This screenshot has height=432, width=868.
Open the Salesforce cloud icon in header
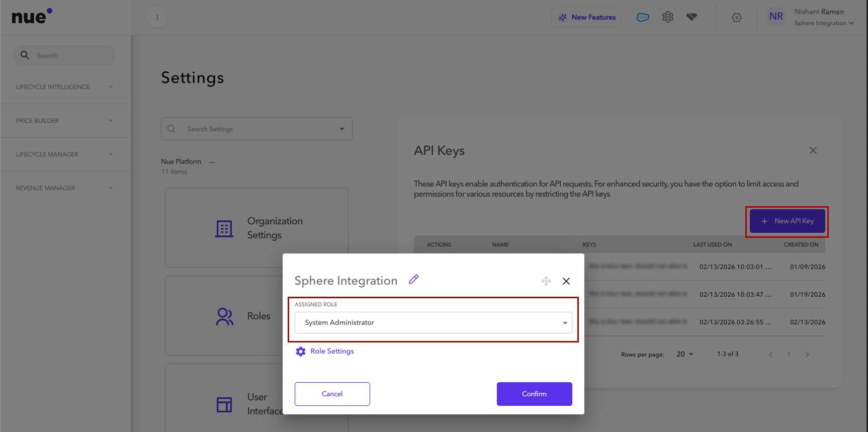643,18
